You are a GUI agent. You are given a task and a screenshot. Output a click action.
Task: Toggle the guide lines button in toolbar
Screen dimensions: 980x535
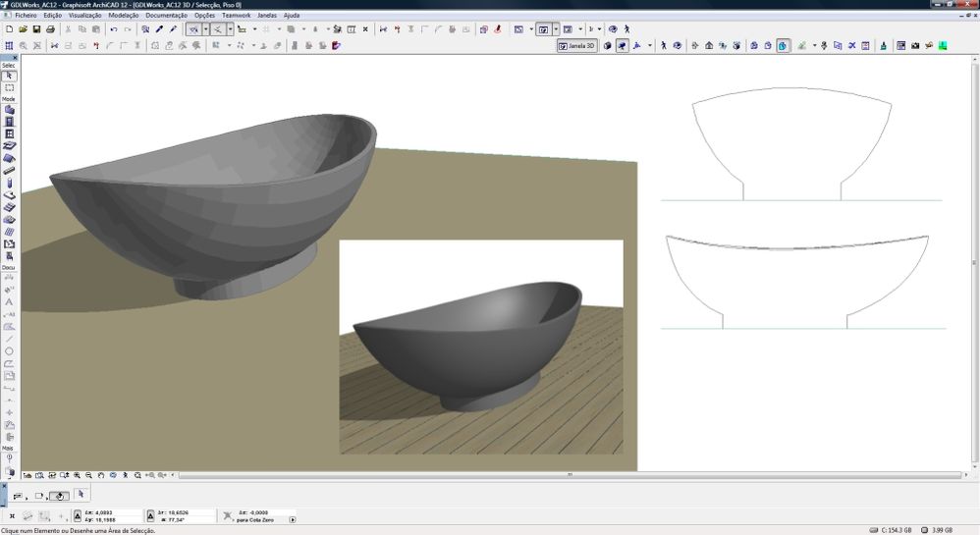[193, 29]
